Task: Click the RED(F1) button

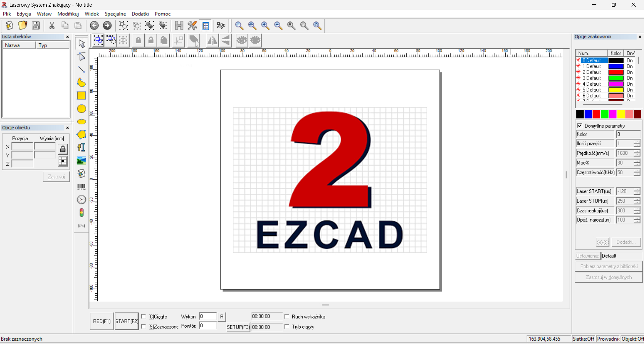Action: [x=102, y=321]
